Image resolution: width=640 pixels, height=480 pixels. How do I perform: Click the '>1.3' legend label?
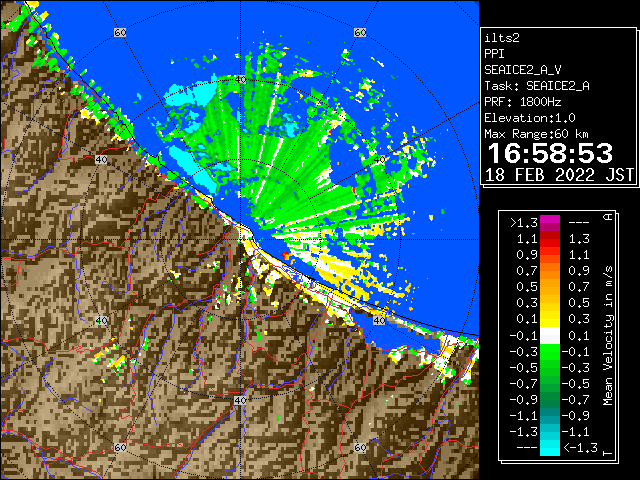pyautogui.click(x=524, y=223)
